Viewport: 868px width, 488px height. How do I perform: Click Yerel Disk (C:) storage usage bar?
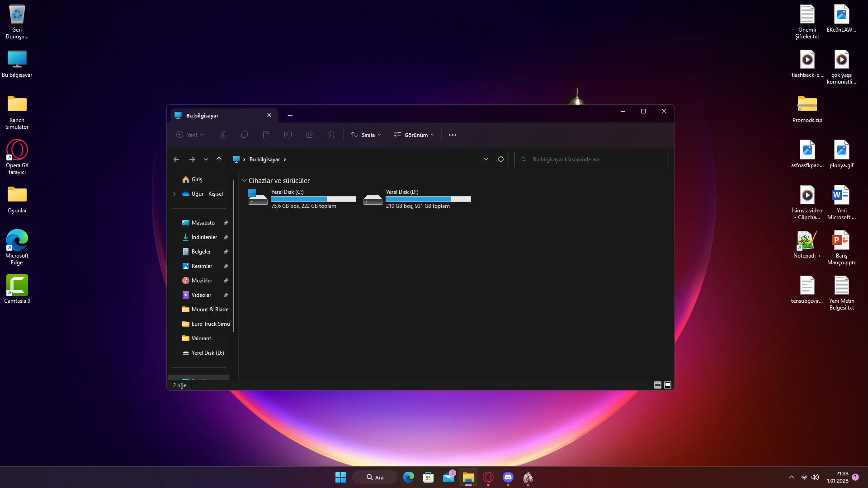point(313,199)
